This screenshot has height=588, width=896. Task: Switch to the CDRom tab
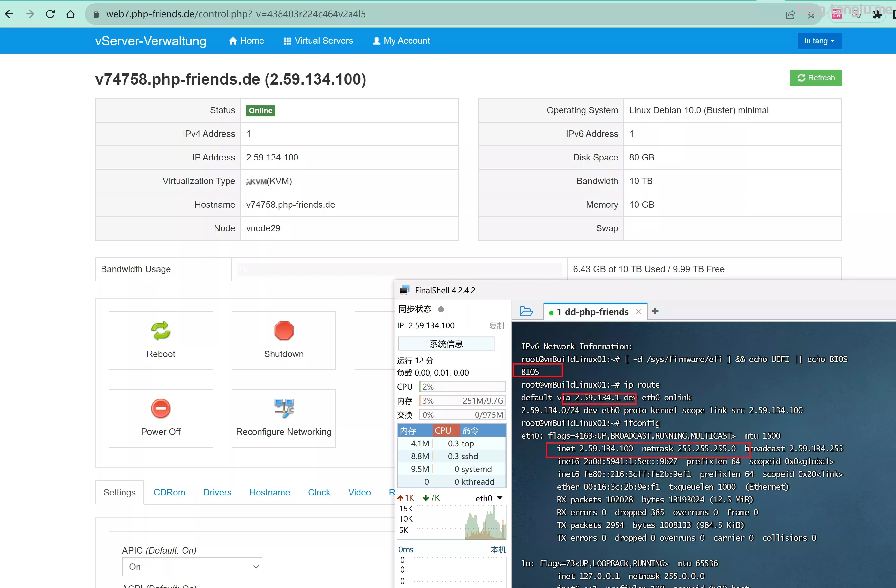(x=169, y=492)
